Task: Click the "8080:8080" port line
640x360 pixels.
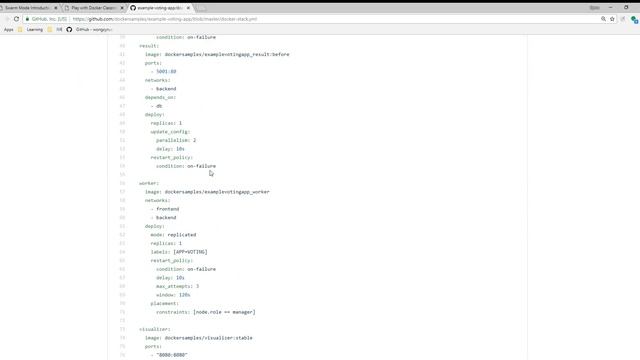Action: [x=169, y=355]
